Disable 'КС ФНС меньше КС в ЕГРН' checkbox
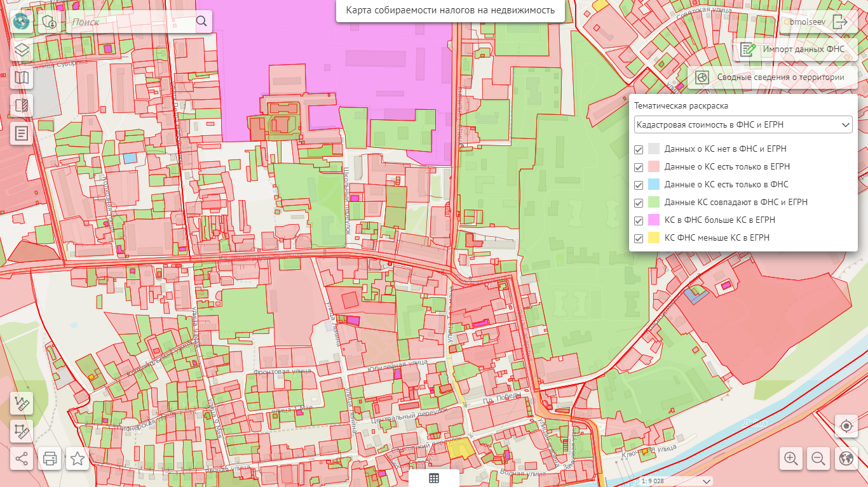This screenshot has height=487, width=868. (639, 238)
